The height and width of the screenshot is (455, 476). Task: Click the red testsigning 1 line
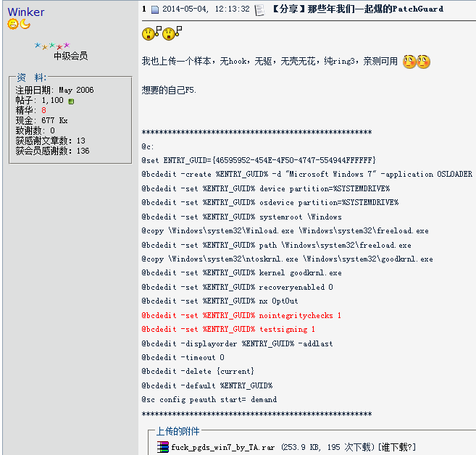point(228,330)
